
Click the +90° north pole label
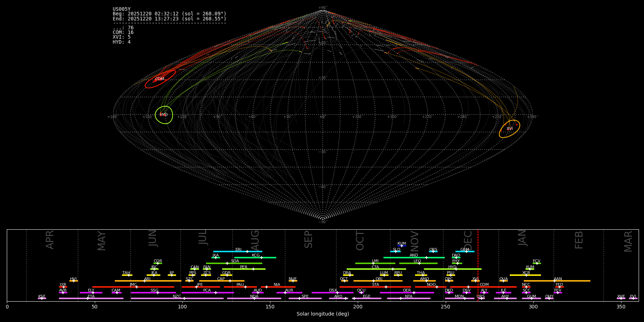[322, 8]
